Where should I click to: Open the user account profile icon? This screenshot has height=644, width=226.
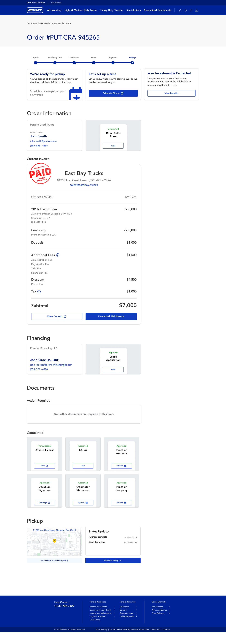coord(196,10)
